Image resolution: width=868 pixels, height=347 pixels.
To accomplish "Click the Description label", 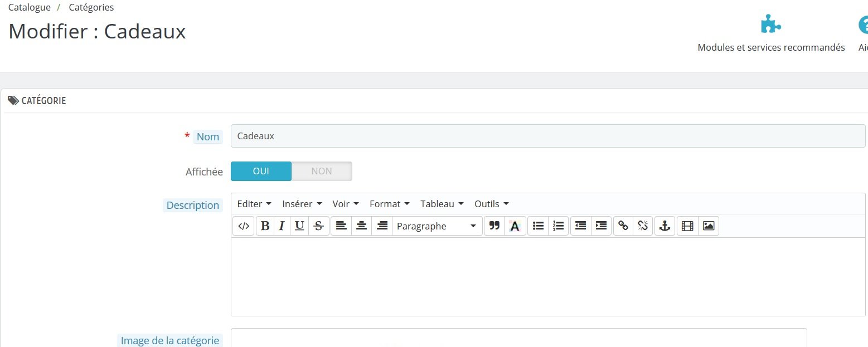I will [193, 205].
